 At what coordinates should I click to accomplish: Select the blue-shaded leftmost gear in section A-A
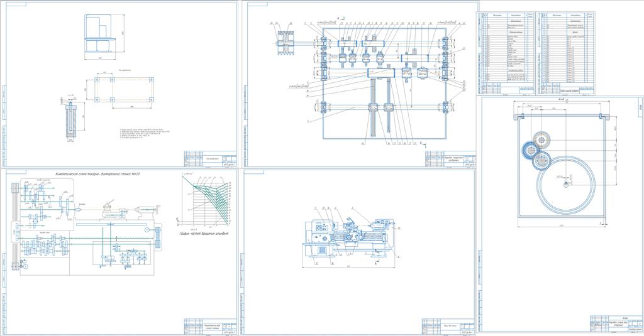[530, 151]
